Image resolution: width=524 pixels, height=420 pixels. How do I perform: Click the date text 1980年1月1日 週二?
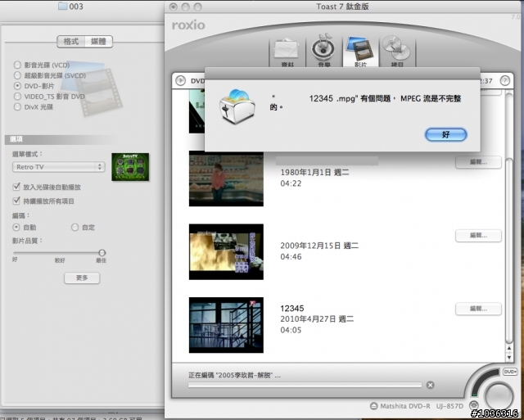coord(314,173)
